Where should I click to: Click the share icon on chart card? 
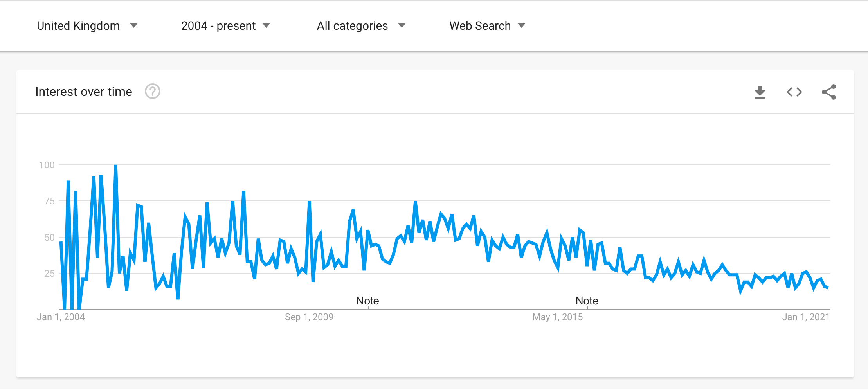(828, 92)
